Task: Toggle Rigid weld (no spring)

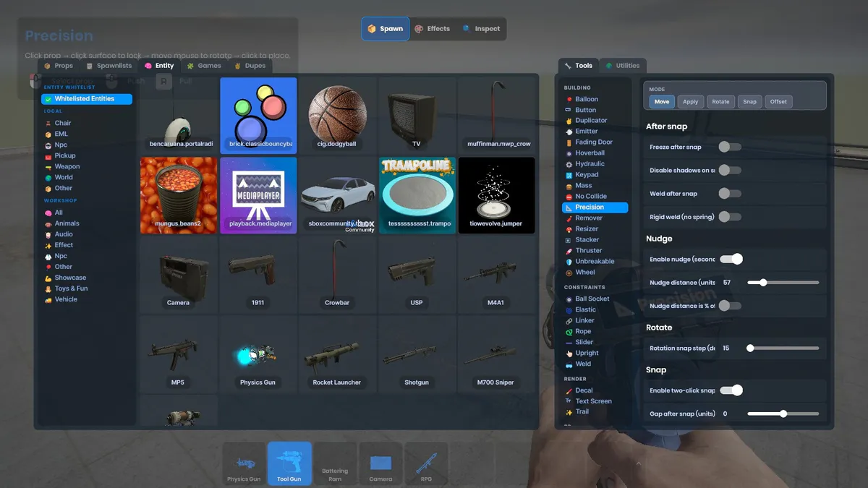Action: pyautogui.click(x=730, y=217)
